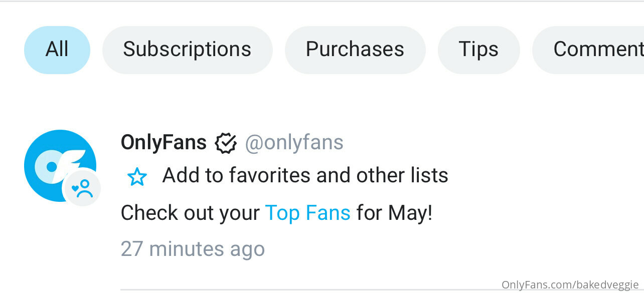The width and height of the screenshot is (644, 303).
Task: Click the OnlyFans.com/bakedveggie watermark text
Action: (x=570, y=285)
